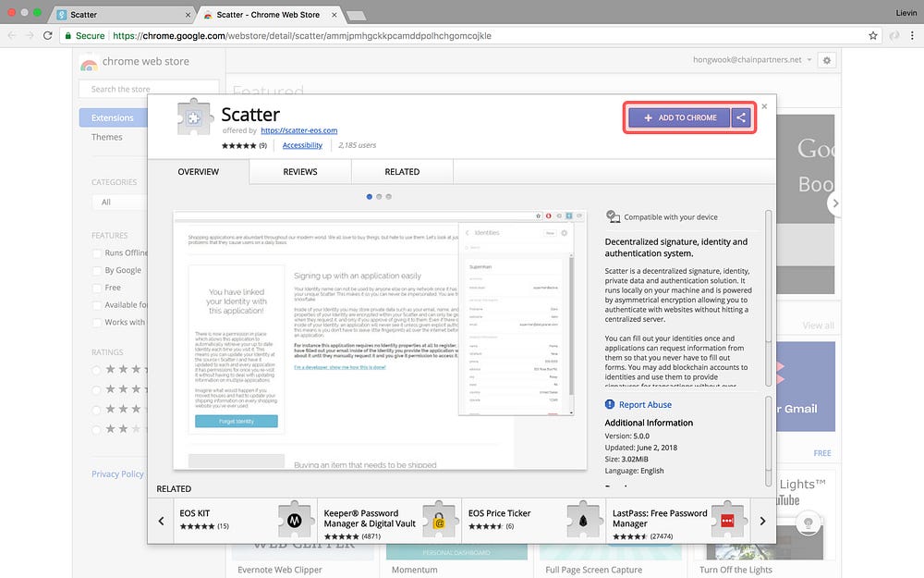Click the Scatter puzzle piece logo

point(194,117)
